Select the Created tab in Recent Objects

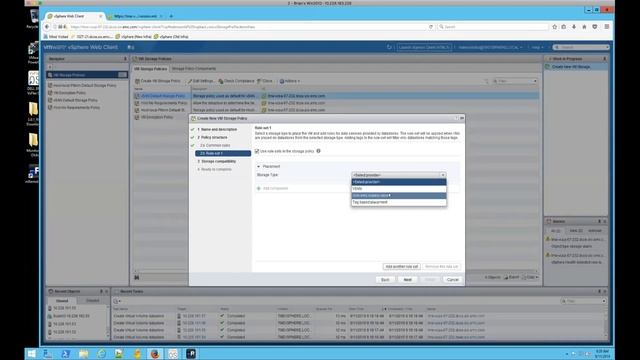click(x=92, y=301)
